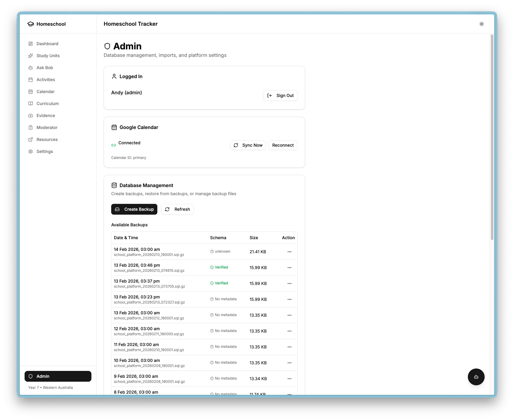Create a new database backup
Screen dimensions: 514x420
(134, 209)
